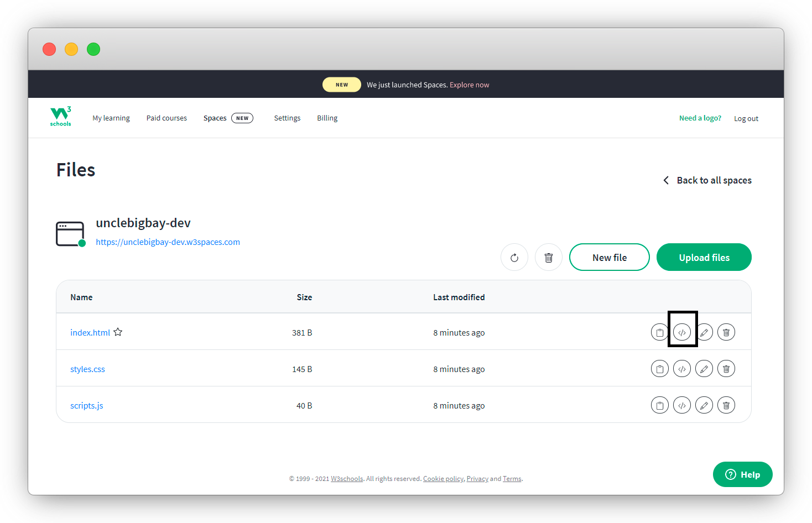
Task: Click the Name column header
Action: tap(81, 297)
